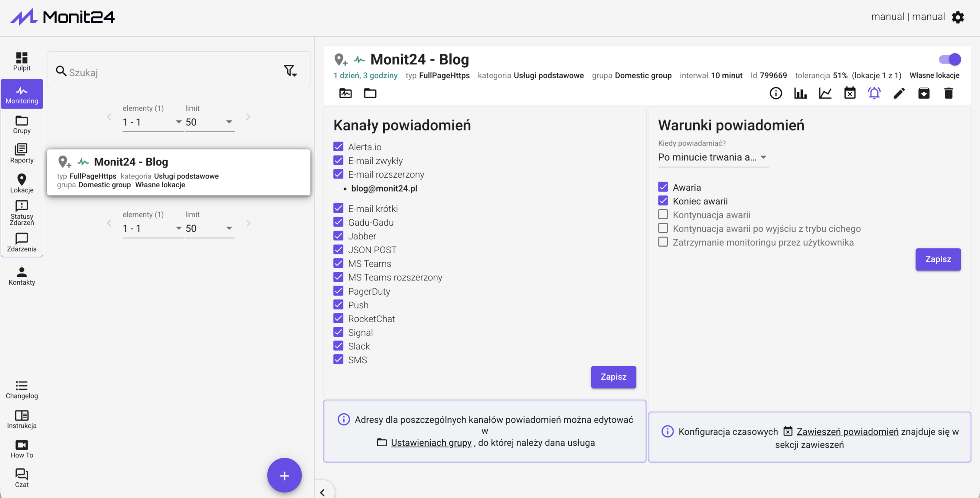Open the notifications bell icon
The image size is (980, 498).
(x=874, y=93)
